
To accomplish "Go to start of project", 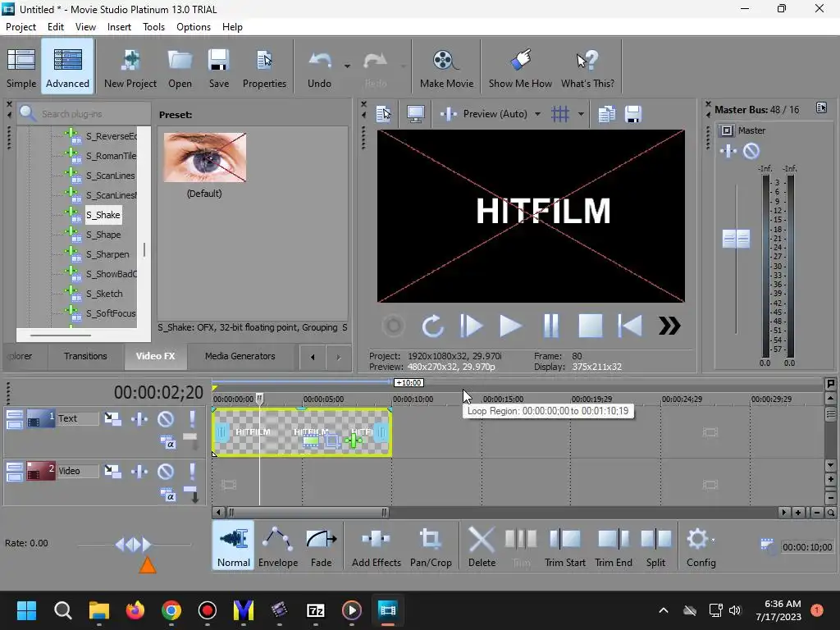I will coord(630,326).
